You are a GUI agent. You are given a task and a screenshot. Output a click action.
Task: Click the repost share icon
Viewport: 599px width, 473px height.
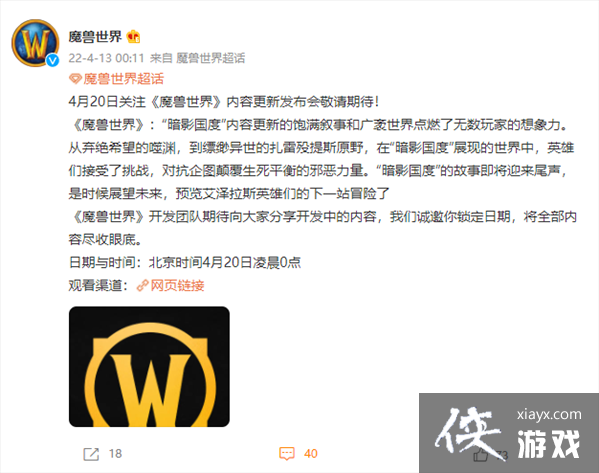91,454
